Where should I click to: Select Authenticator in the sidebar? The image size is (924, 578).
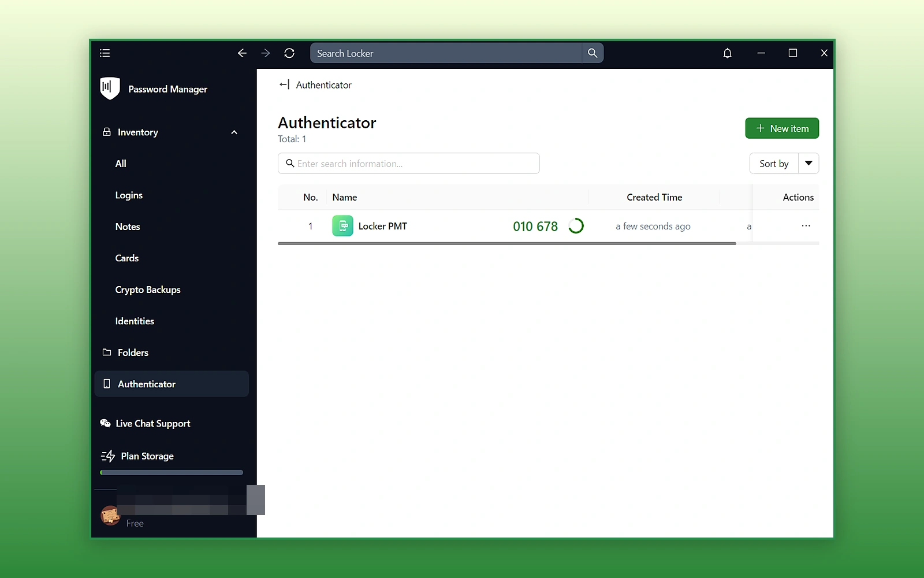tap(172, 384)
